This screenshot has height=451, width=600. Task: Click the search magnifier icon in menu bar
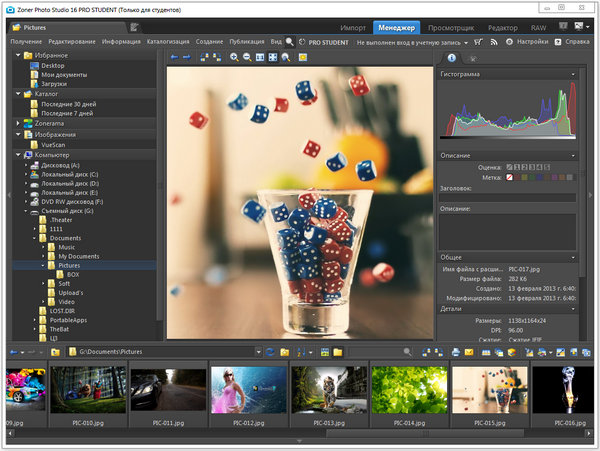pos(289,42)
